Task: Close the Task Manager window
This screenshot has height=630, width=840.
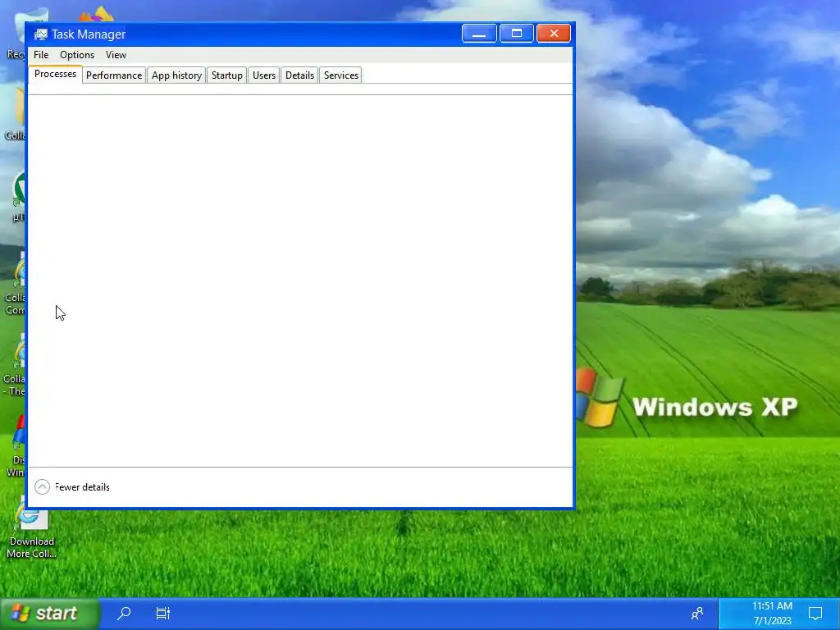Action: 554,34
